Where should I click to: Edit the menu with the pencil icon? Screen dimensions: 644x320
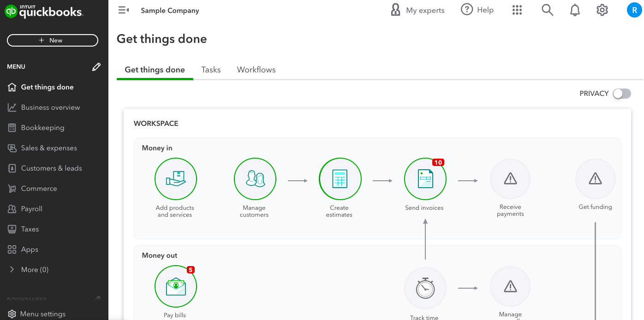[96, 67]
